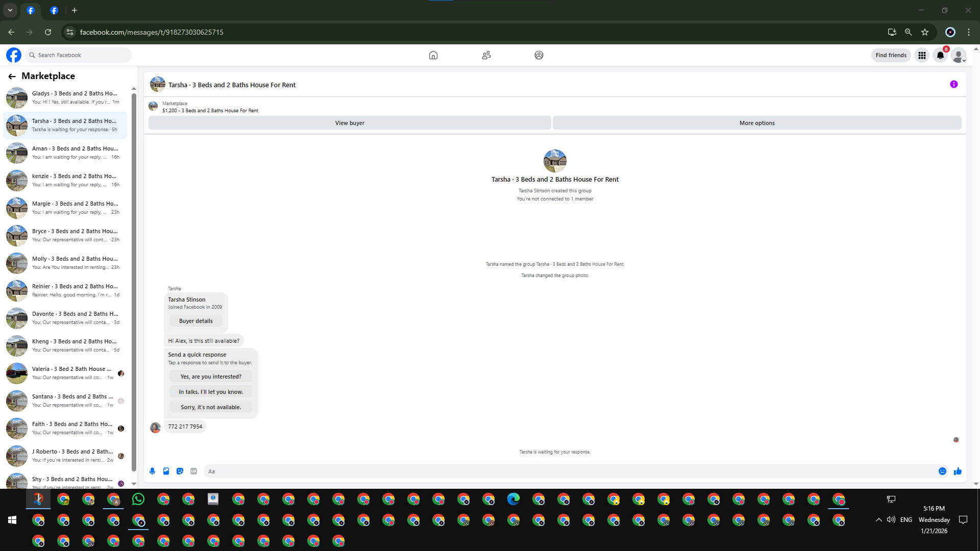The width and height of the screenshot is (980, 551).
Task: Expand the browser tab search dropdown
Action: 10,10
